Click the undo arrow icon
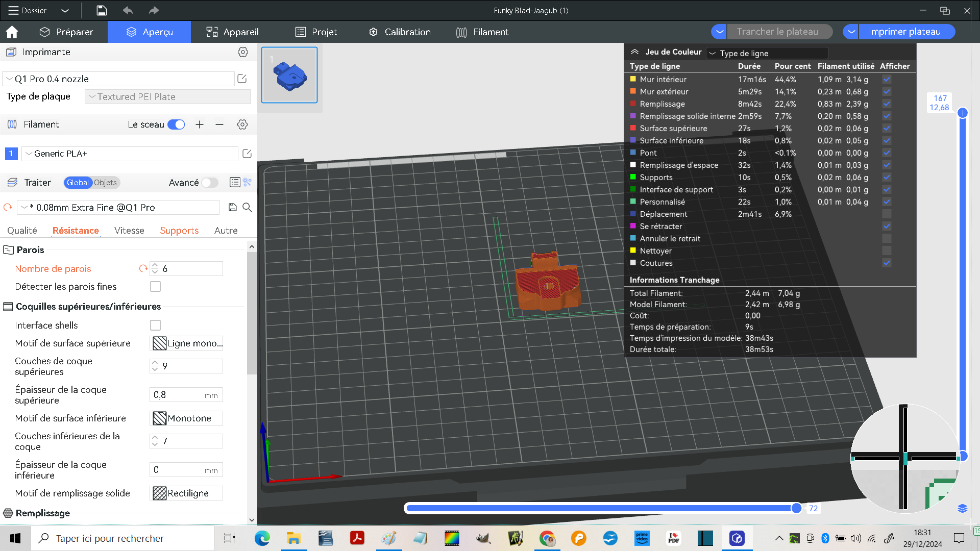The width and height of the screenshot is (980, 551). (x=128, y=10)
